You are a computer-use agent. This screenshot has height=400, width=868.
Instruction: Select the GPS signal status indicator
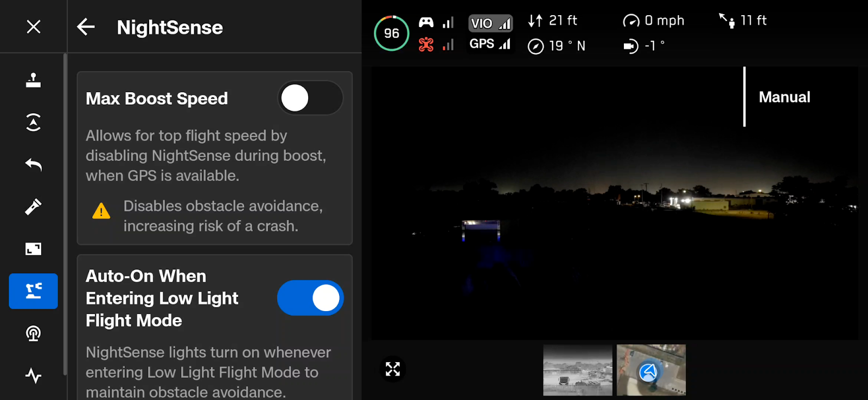pos(490,44)
